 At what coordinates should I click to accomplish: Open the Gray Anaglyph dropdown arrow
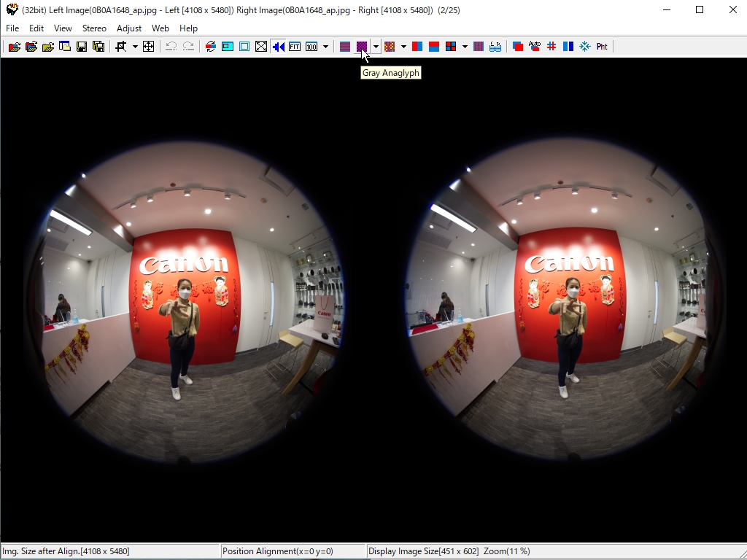click(x=376, y=46)
